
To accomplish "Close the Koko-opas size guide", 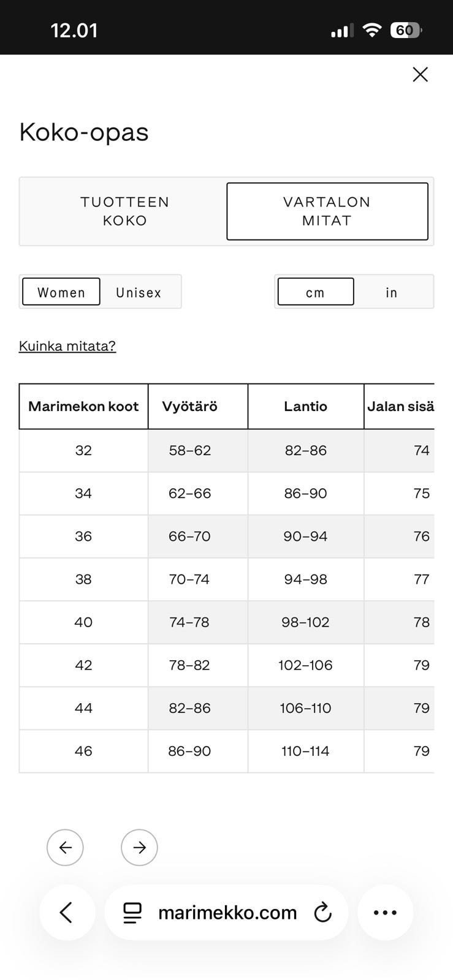I will coord(420,75).
